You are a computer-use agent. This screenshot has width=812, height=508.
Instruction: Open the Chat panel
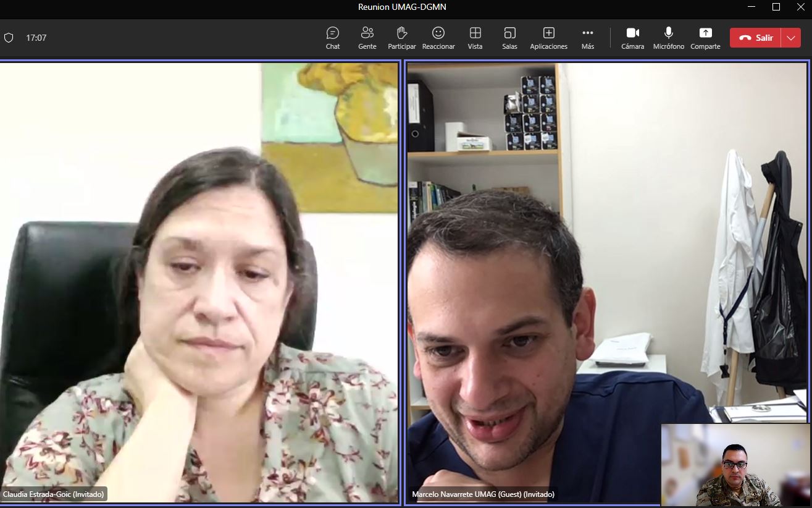333,38
